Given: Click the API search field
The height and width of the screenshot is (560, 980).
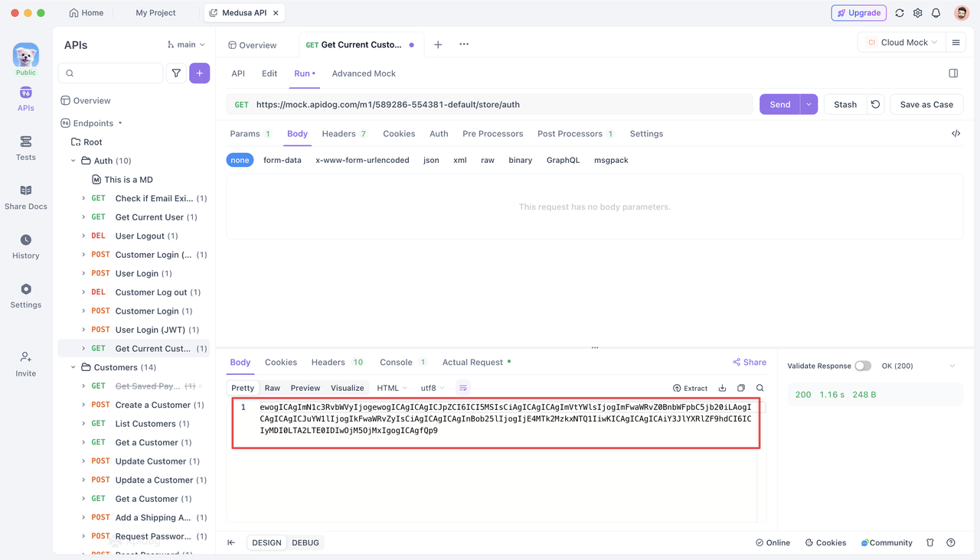Looking at the screenshot, I should pos(111,73).
